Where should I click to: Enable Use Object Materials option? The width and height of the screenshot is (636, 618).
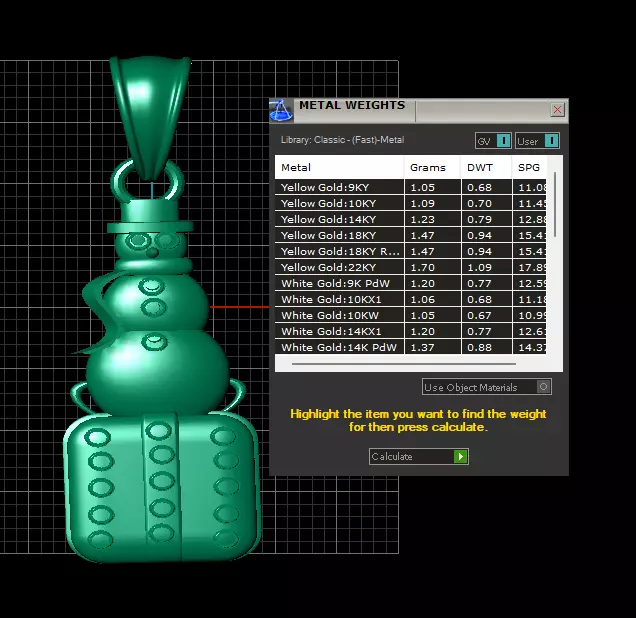pos(486,387)
